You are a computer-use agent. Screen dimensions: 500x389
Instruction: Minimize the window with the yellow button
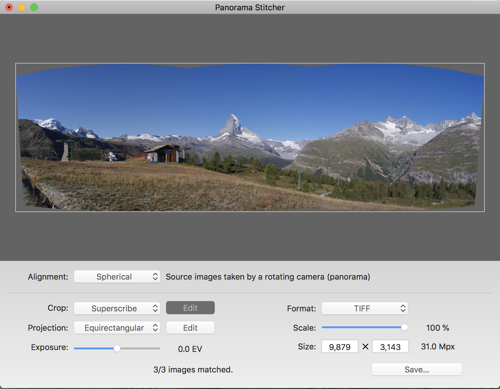pos(22,7)
